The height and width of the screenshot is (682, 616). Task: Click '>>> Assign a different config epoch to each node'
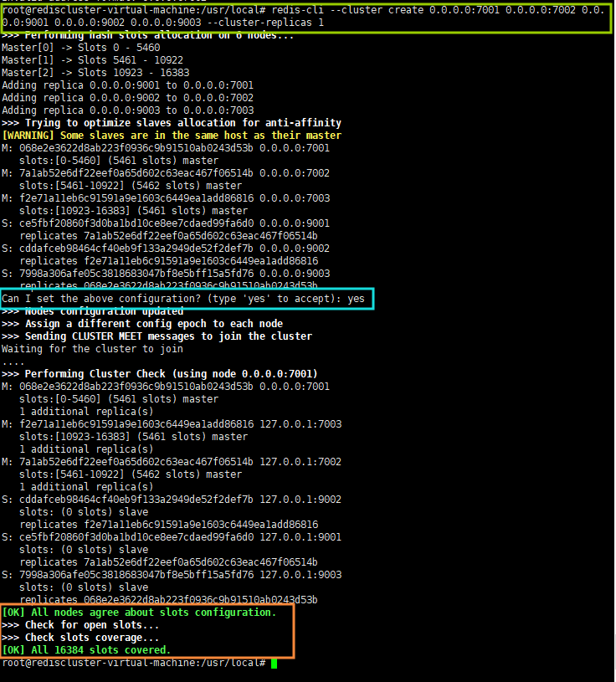point(142,324)
